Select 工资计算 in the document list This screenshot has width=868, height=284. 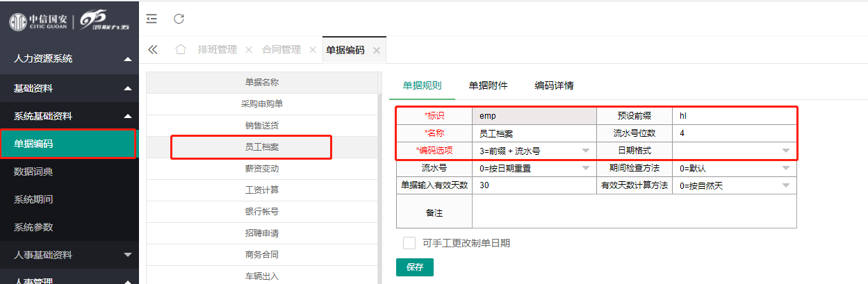pyautogui.click(x=262, y=190)
